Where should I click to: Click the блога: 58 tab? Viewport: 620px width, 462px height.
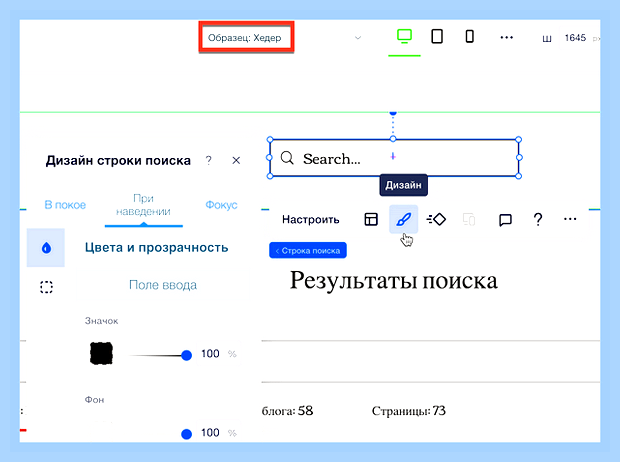click(287, 411)
